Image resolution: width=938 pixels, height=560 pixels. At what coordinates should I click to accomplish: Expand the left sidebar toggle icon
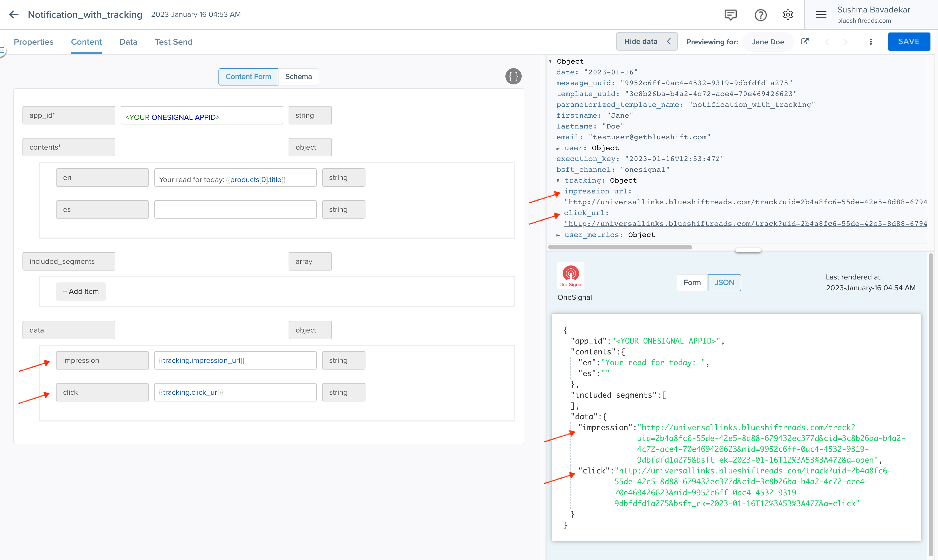2,50
